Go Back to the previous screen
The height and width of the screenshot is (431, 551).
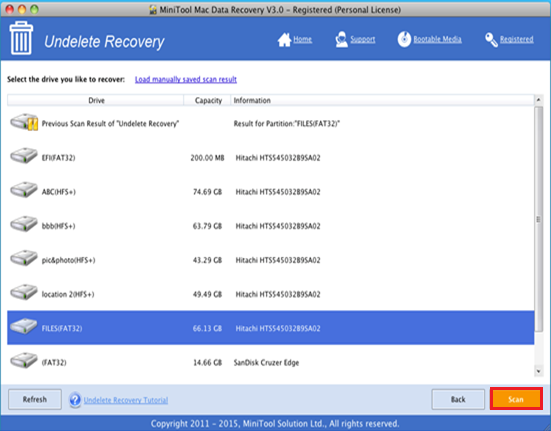458,399
